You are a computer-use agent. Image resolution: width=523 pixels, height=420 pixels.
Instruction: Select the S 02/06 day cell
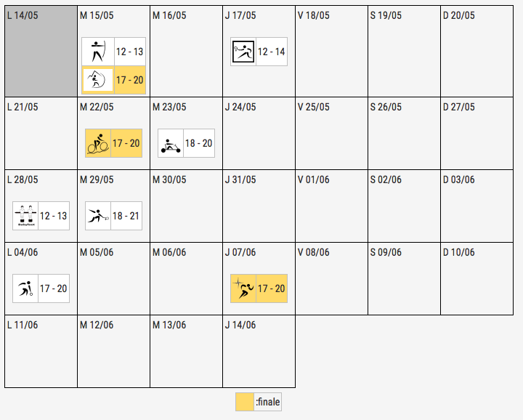(x=404, y=206)
